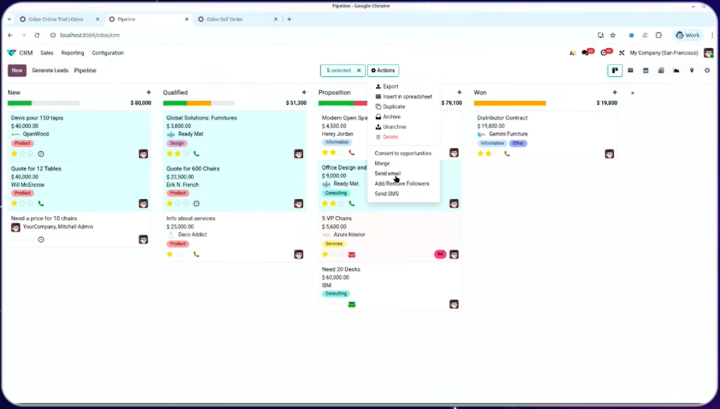The width and height of the screenshot is (720, 409).
Task: Open the graph view icon
Action: pyautogui.click(x=676, y=71)
